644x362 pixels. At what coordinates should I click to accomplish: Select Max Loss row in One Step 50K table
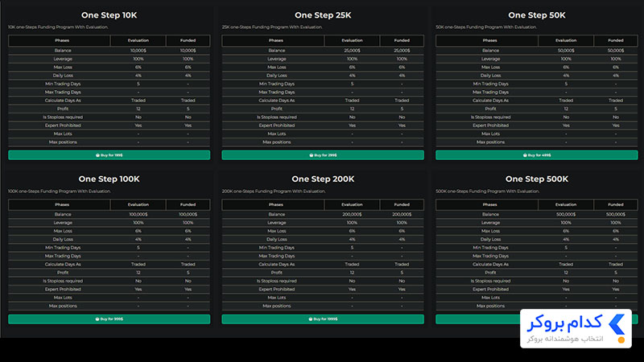(537, 67)
